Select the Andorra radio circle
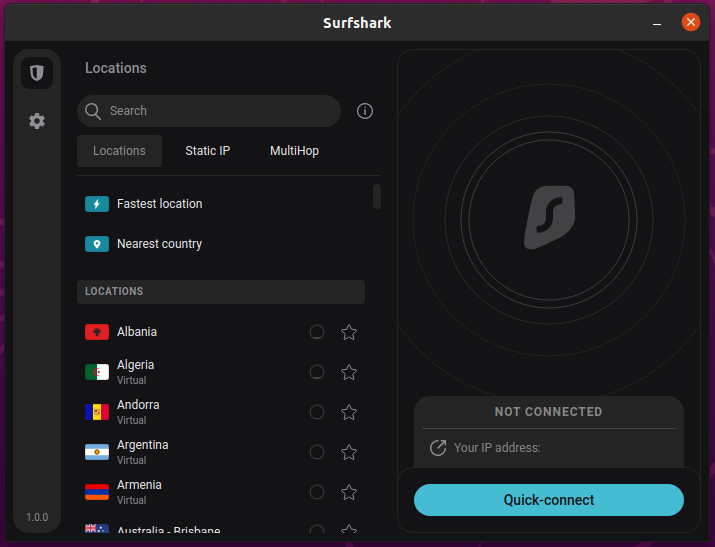 (317, 412)
